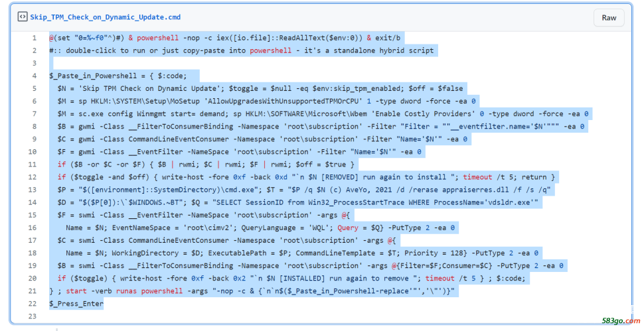The image size is (644, 331).
Task: Select line number 18
Action: (33, 253)
